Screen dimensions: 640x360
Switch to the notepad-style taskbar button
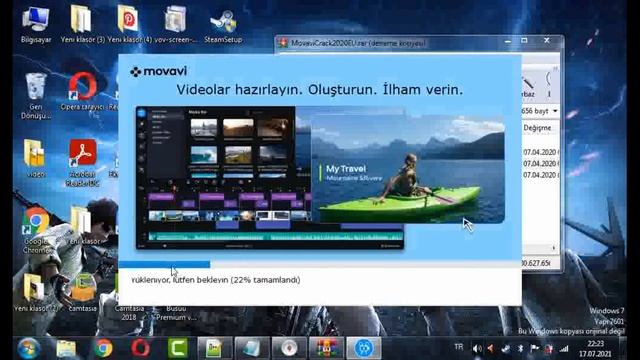pyautogui.click(x=215, y=348)
